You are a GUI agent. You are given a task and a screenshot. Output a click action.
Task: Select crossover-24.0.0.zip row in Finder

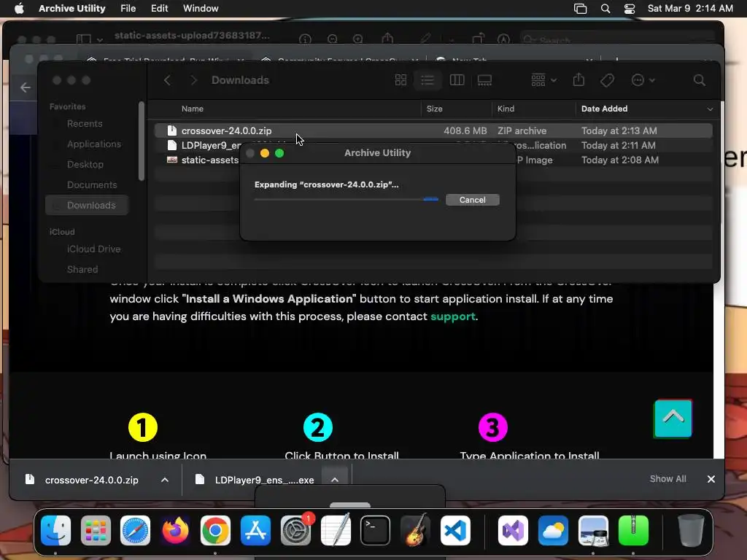(433, 131)
